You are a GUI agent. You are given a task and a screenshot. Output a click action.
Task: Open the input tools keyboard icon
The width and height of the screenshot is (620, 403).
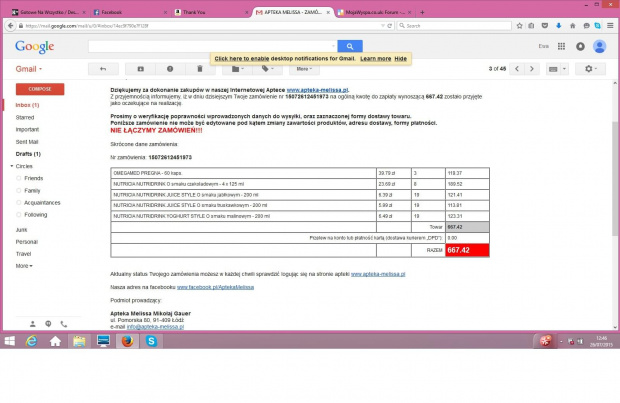tap(553, 69)
